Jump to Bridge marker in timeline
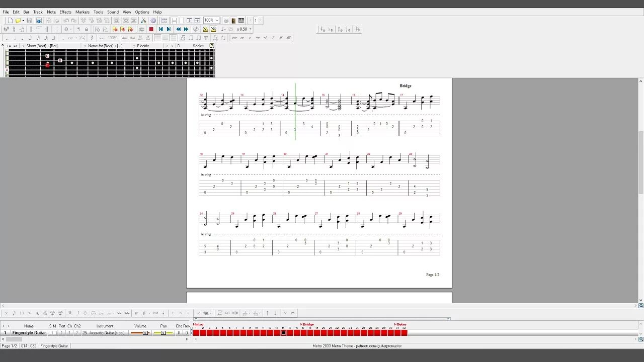 click(307, 324)
